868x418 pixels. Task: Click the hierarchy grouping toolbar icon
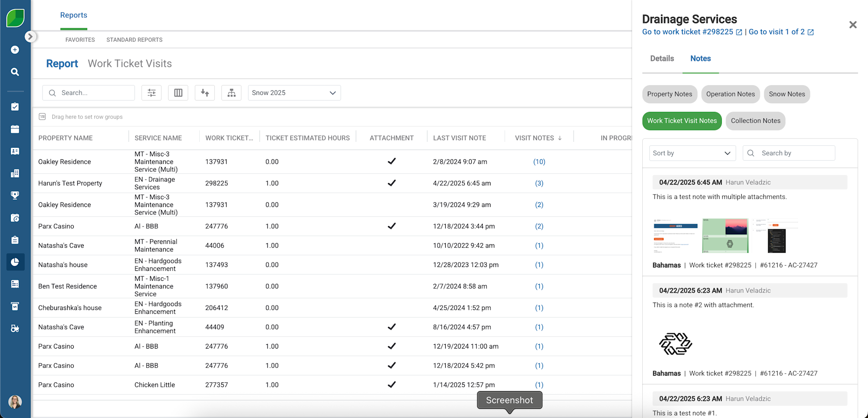[231, 93]
